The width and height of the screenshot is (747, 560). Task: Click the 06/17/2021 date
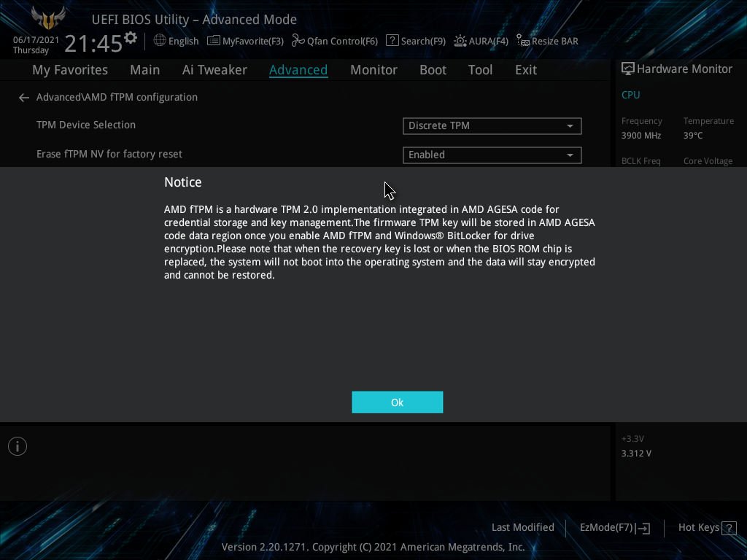36,40
